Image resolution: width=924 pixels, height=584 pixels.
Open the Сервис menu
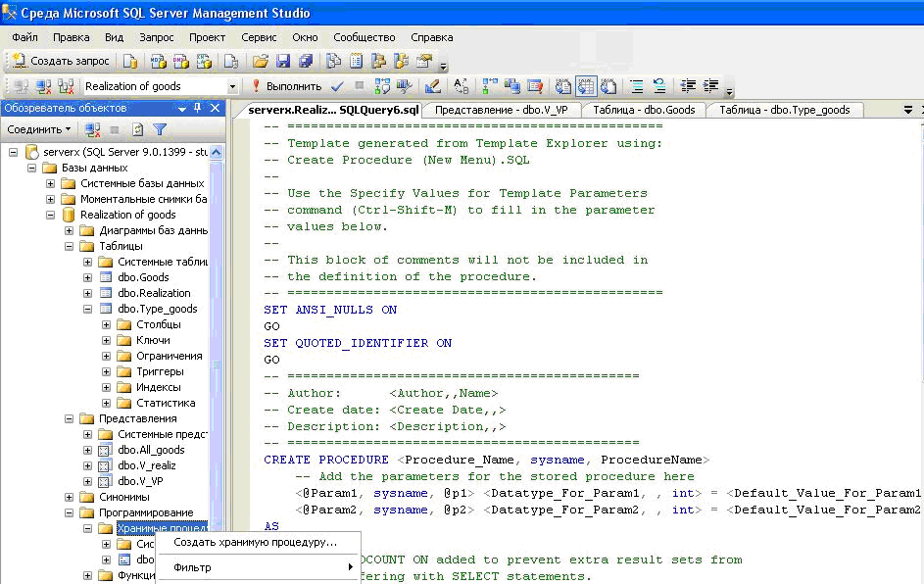(x=259, y=37)
